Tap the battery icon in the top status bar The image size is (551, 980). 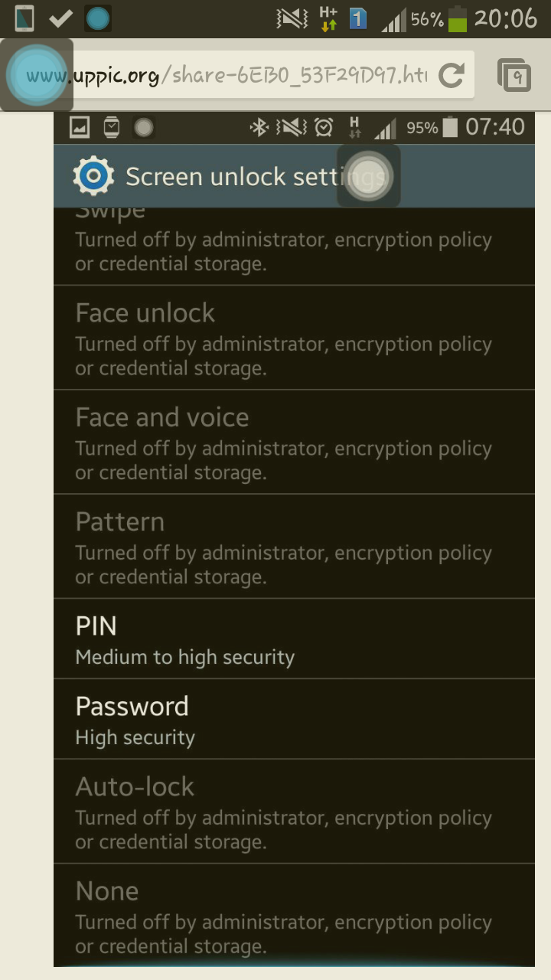click(x=458, y=18)
